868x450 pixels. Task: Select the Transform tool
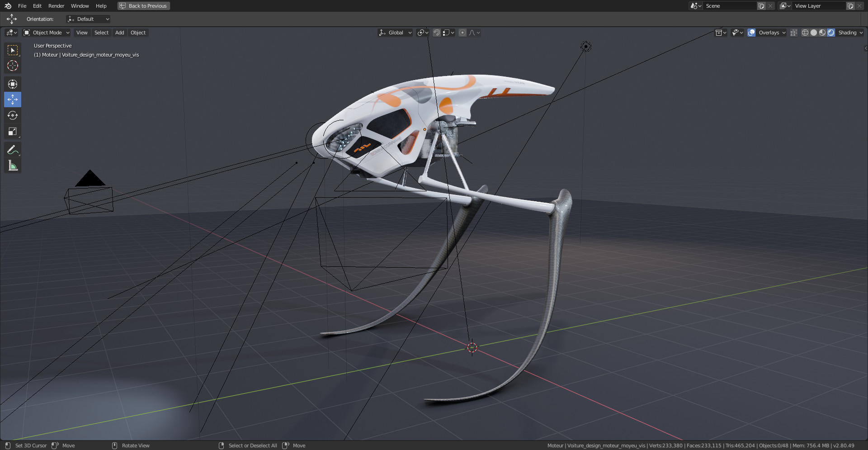13,84
